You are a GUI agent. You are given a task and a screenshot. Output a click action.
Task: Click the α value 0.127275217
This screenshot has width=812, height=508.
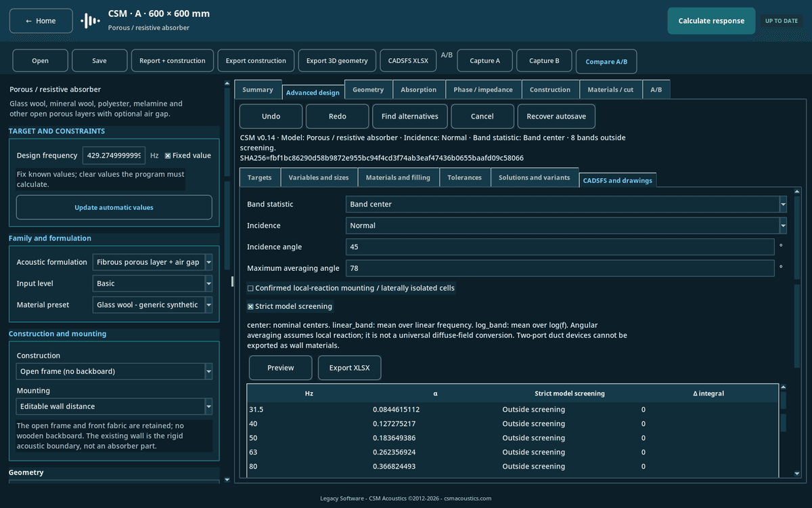coord(396,424)
